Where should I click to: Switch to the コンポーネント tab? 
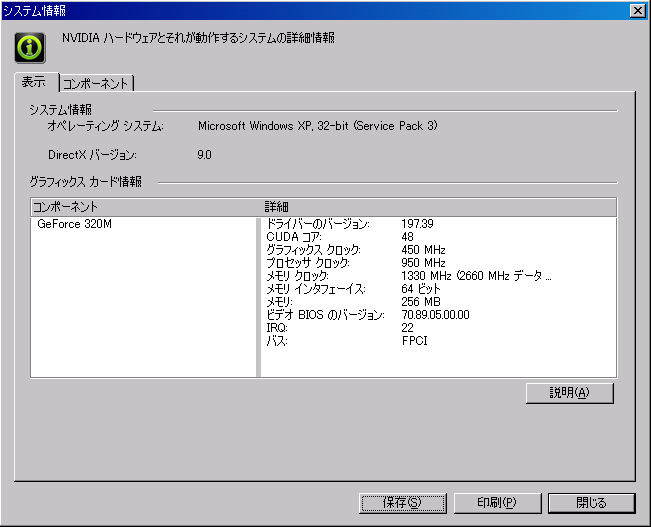(x=97, y=84)
